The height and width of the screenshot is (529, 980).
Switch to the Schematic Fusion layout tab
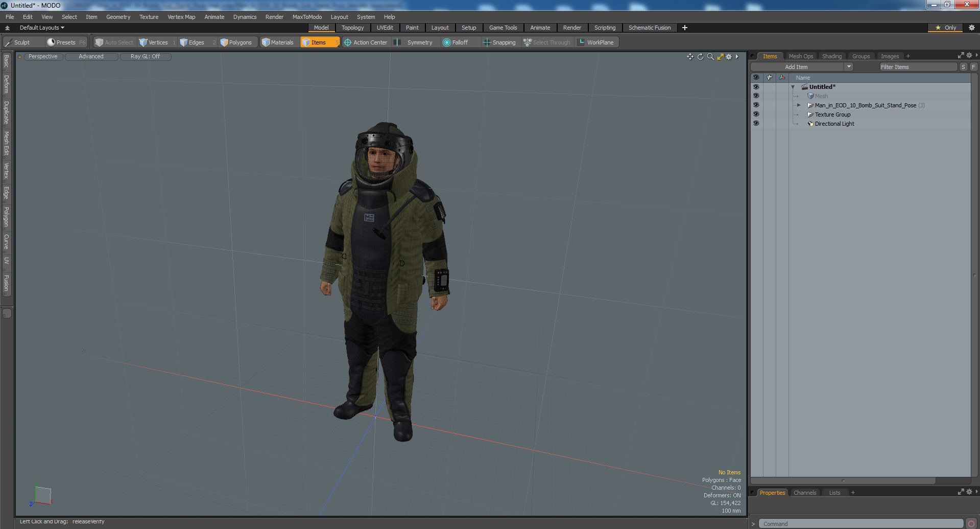(649, 28)
